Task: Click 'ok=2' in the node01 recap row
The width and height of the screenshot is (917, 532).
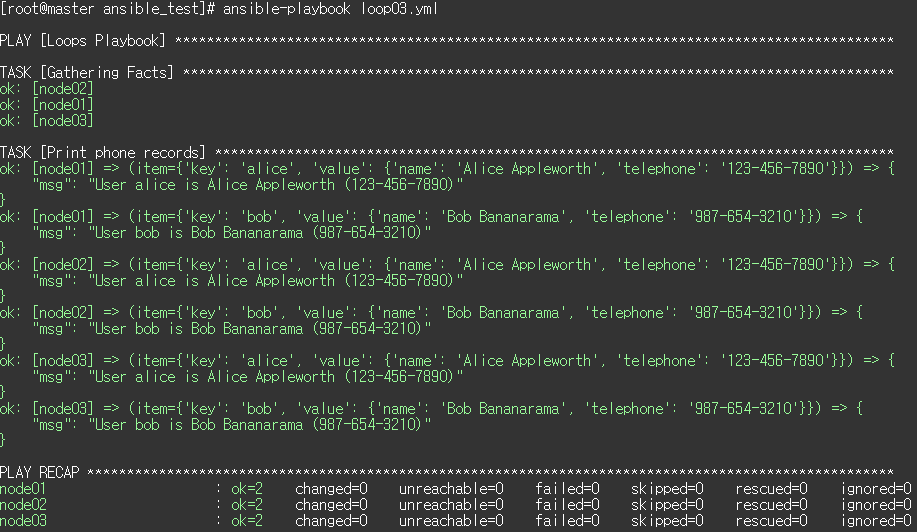Action: point(247,488)
